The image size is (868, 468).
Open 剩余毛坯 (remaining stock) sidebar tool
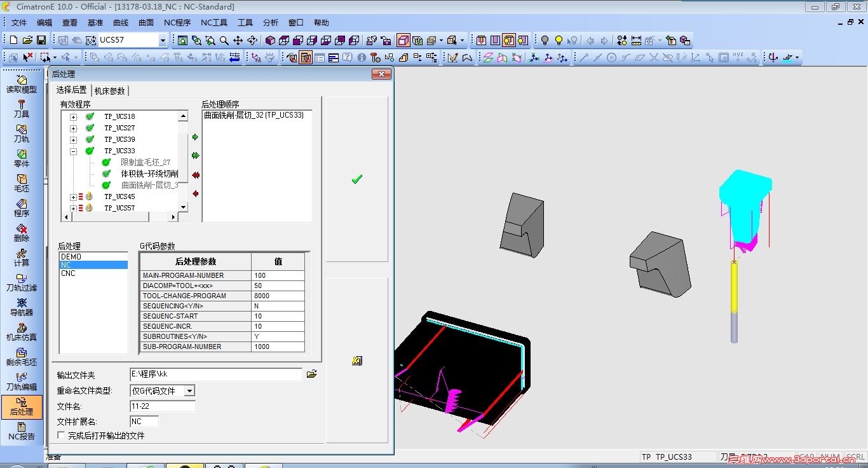pyautogui.click(x=22, y=357)
